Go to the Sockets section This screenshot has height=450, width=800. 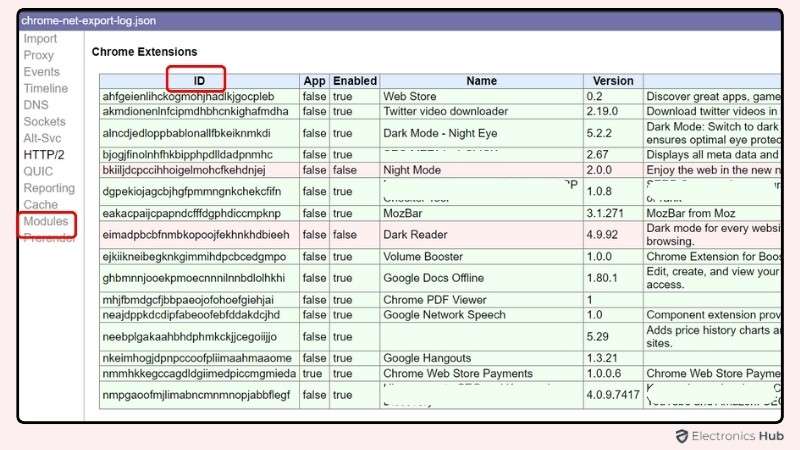[44, 121]
